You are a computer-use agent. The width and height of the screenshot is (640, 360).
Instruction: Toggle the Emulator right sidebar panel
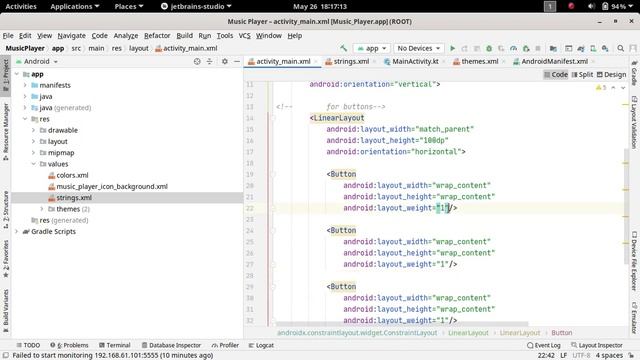(634, 318)
